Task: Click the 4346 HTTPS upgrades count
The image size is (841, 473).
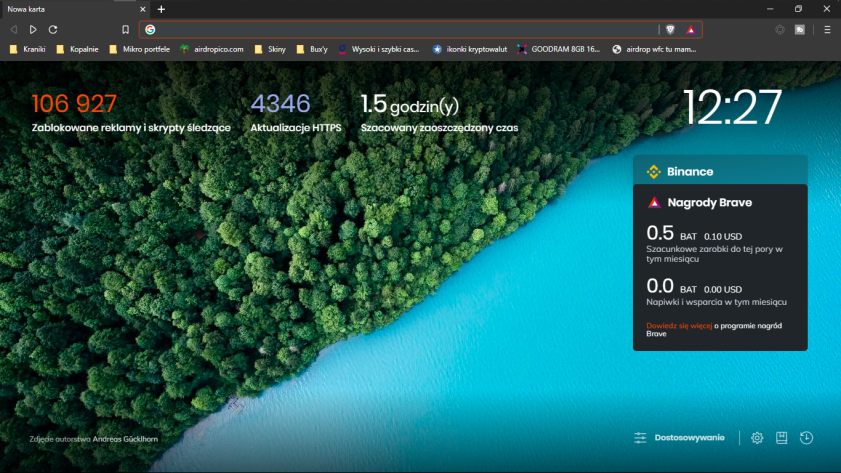Action: (281, 104)
